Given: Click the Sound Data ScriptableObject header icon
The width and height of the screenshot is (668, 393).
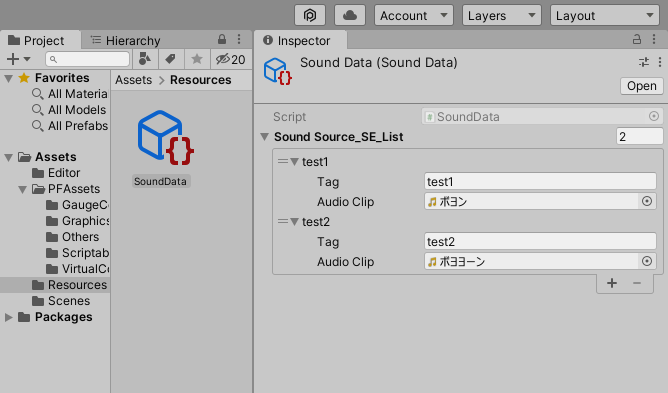Looking at the screenshot, I should click(277, 71).
